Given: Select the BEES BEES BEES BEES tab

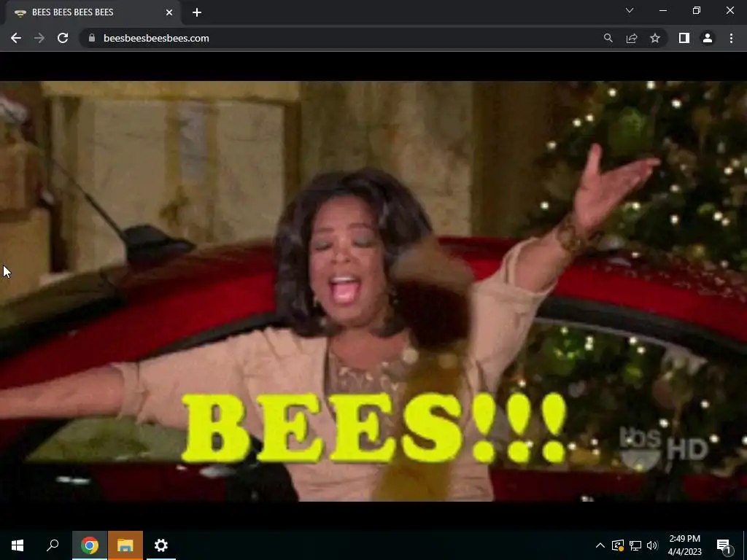Looking at the screenshot, I should pyautogui.click(x=93, y=12).
